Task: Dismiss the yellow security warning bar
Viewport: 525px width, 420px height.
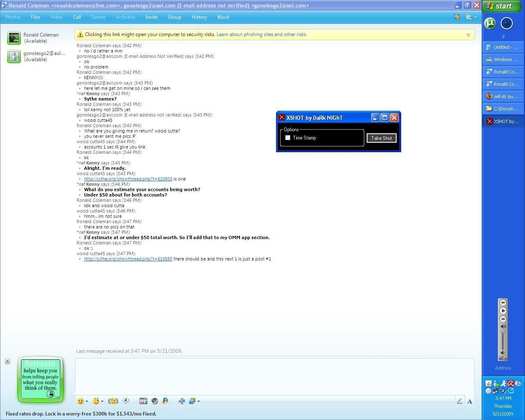Action: point(468,35)
